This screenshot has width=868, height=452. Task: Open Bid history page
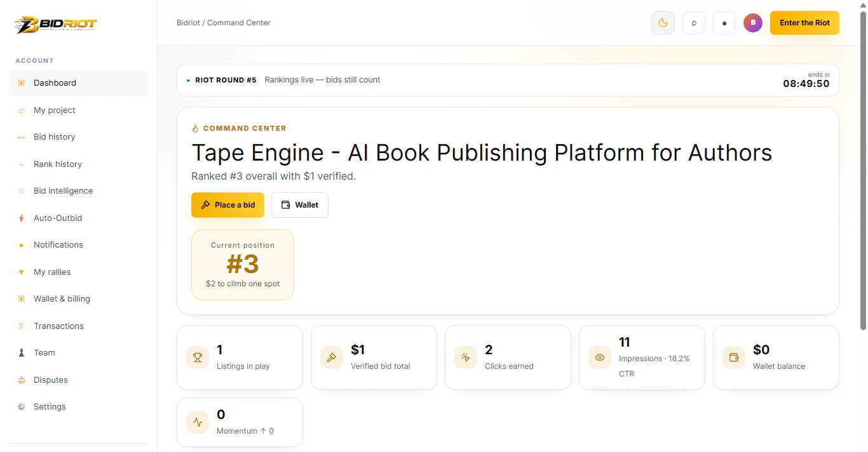tap(78, 137)
